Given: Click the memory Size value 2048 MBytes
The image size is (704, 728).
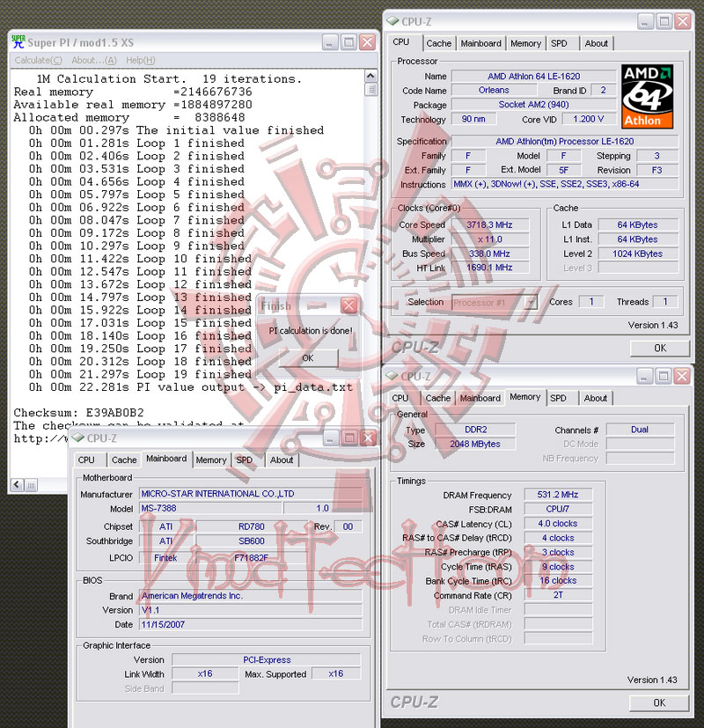Looking at the screenshot, I should (476, 445).
